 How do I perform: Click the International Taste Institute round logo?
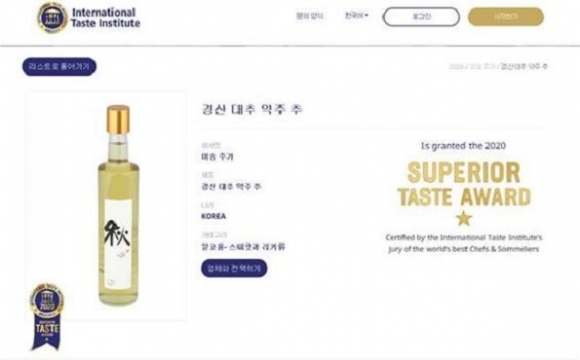(x=53, y=17)
